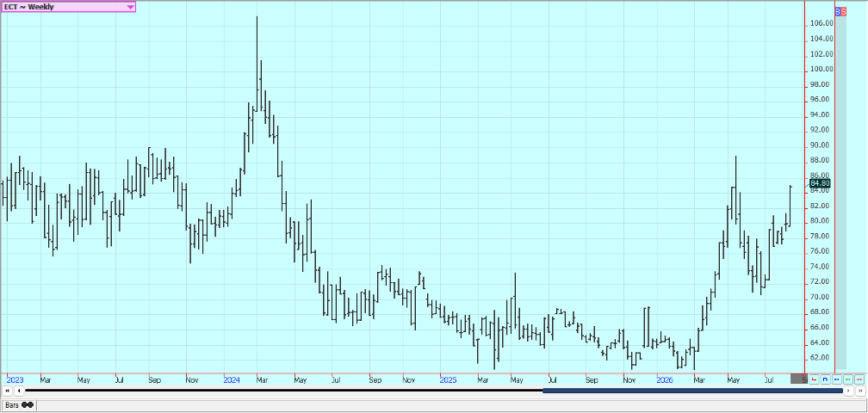
Task: Click the gray box at time axis end
Action: click(x=799, y=379)
